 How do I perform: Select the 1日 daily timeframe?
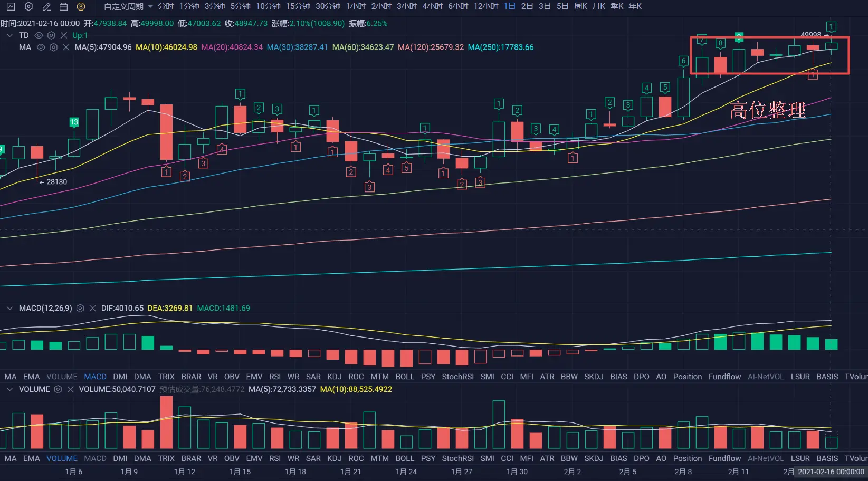(509, 6)
